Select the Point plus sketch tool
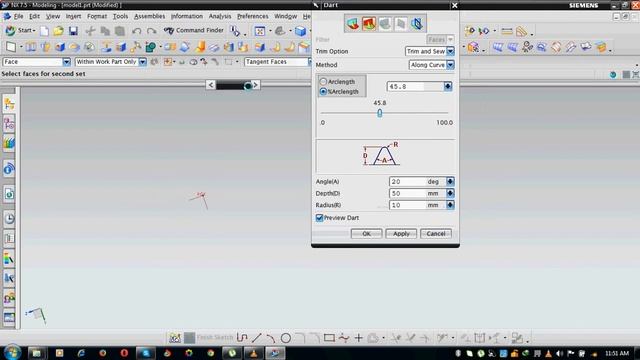Viewport: 640px width, 360px height. (x=358, y=338)
